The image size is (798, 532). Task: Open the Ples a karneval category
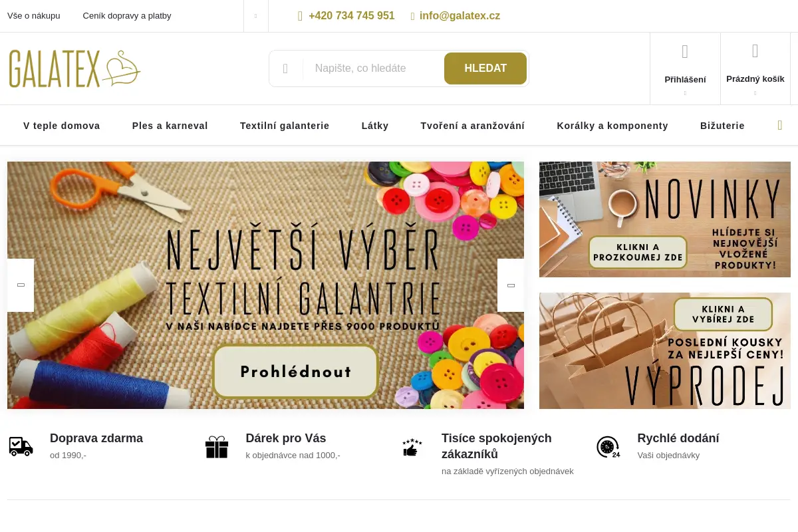170,126
